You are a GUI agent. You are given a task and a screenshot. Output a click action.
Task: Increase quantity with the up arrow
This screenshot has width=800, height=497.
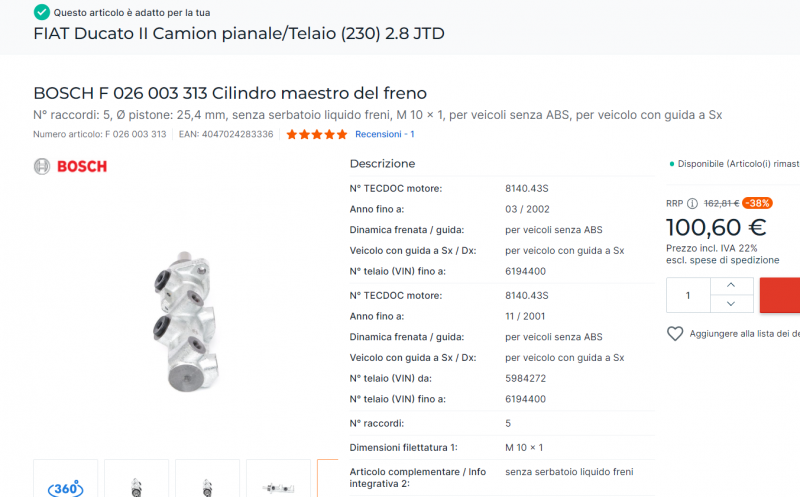(731, 285)
